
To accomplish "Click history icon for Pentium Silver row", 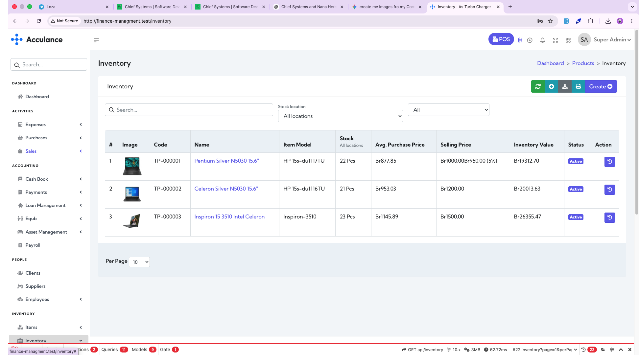I will [609, 162].
